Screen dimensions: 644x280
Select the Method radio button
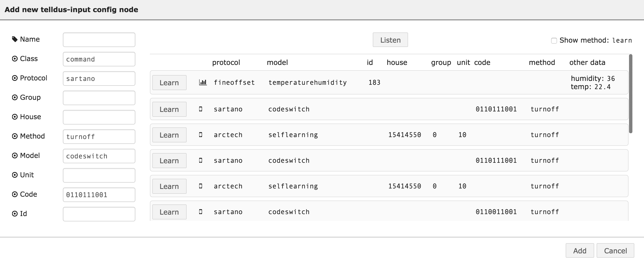pos(14,136)
